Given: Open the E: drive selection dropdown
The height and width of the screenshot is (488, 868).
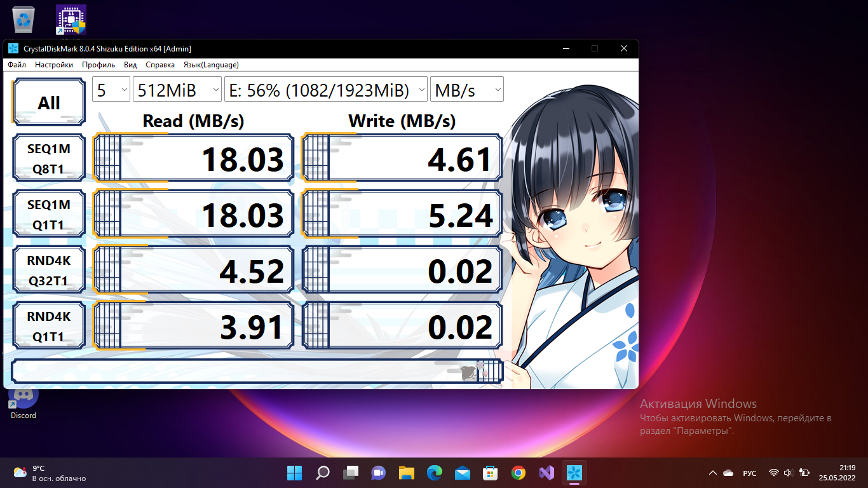Looking at the screenshot, I should click(x=325, y=90).
